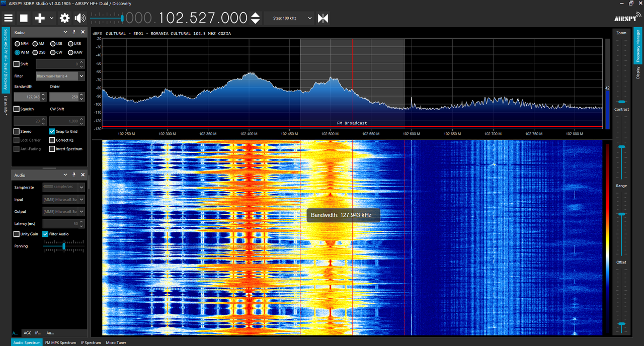Viewport: 644px width, 346px height.
Task: Click the AIRSPY logo
Action: pyautogui.click(x=627, y=18)
